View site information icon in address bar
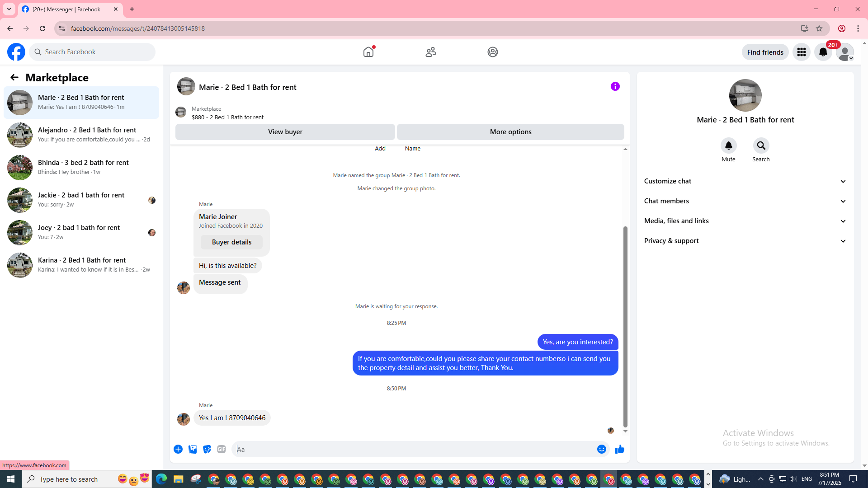The image size is (868, 488). click(62, 28)
